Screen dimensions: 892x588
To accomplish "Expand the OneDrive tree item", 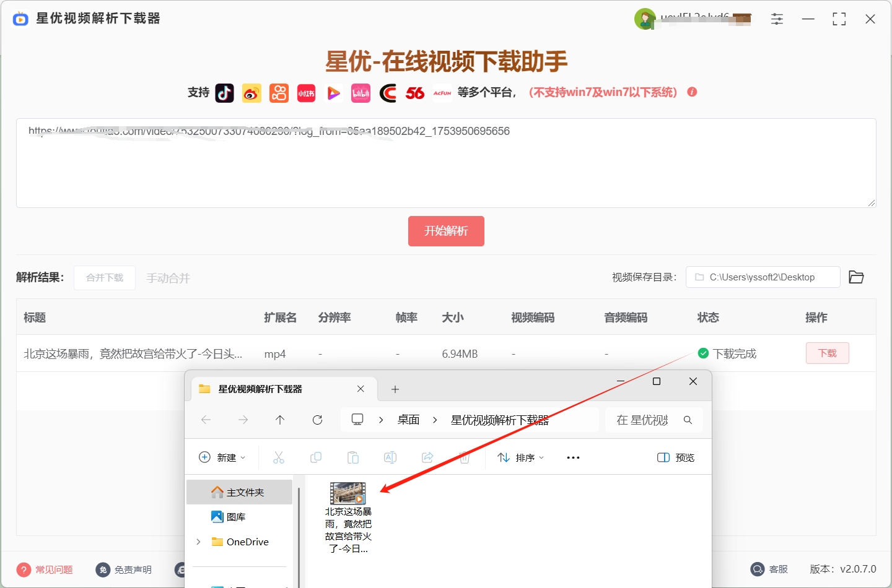I will (198, 542).
